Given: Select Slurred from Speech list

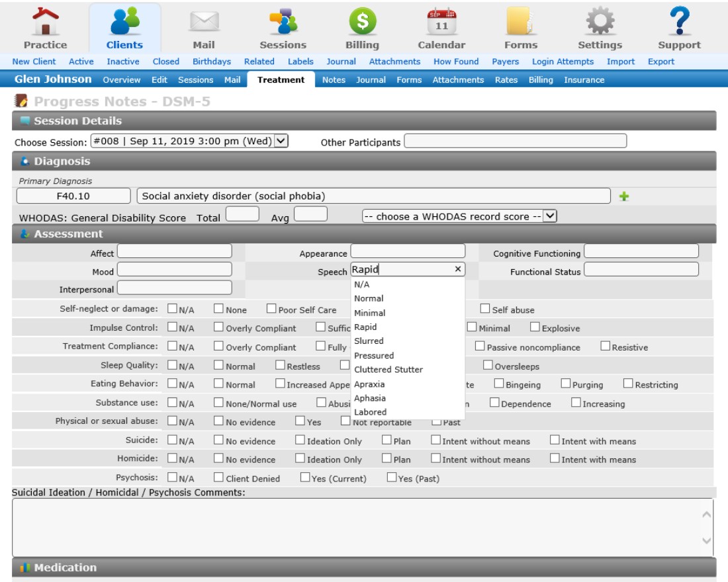Looking at the screenshot, I should (369, 341).
